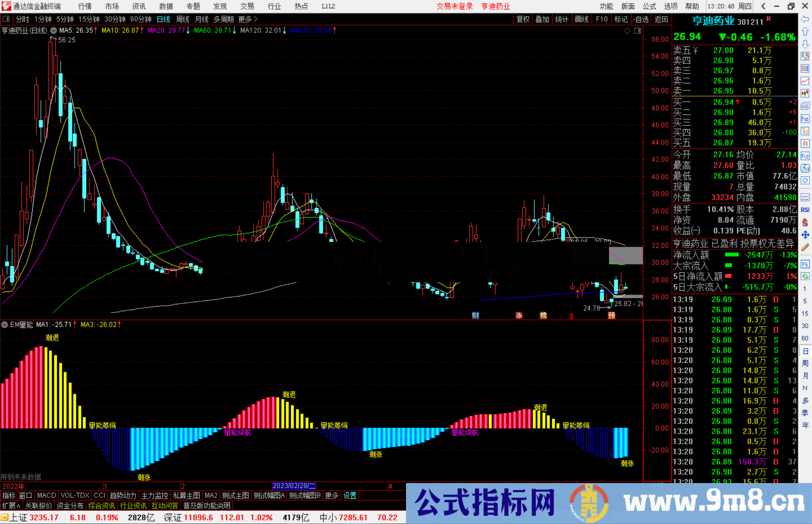Select 季 quarterly period in right sidebar
This screenshot has height=524, width=812.
coord(805,413)
